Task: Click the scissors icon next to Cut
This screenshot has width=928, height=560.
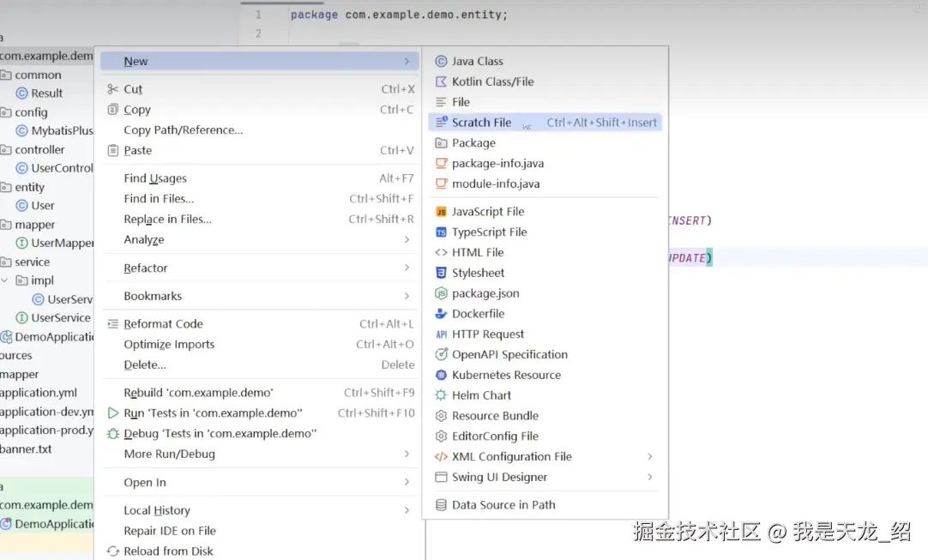Action: tap(112, 89)
